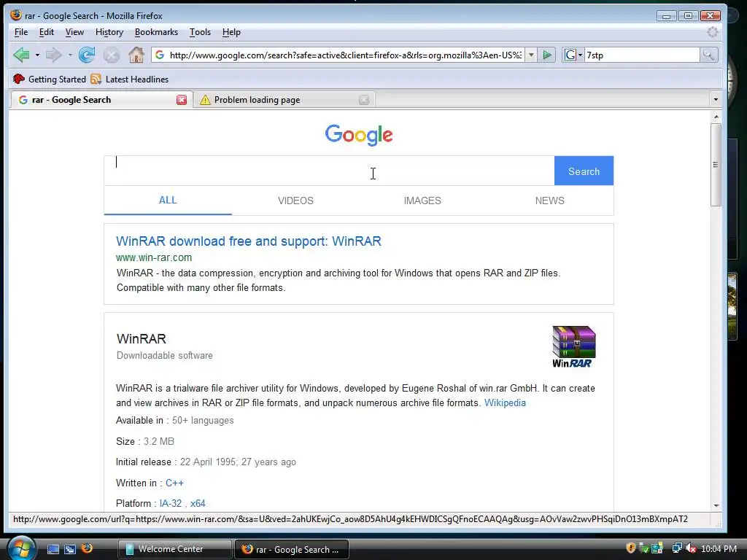This screenshot has width=747, height=560.
Task: Click the vertical scrollbar thumb
Action: [x=716, y=165]
